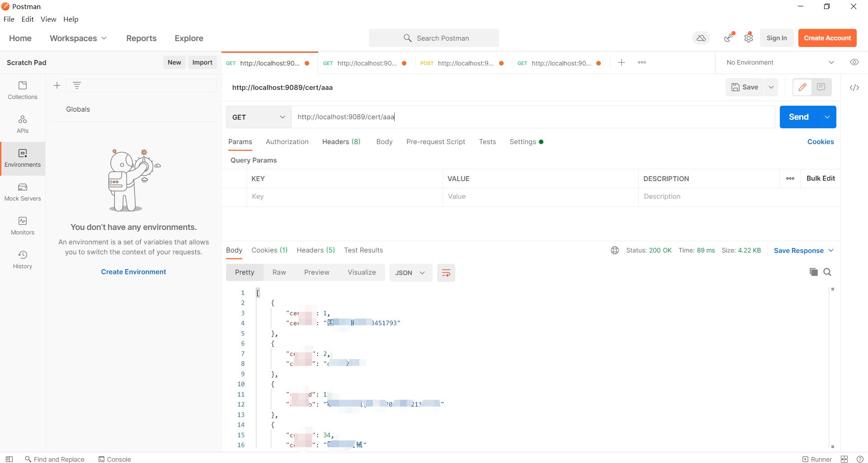The width and height of the screenshot is (868, 463).
Task: Open the No Environment selector
Action: click(780, 62)
